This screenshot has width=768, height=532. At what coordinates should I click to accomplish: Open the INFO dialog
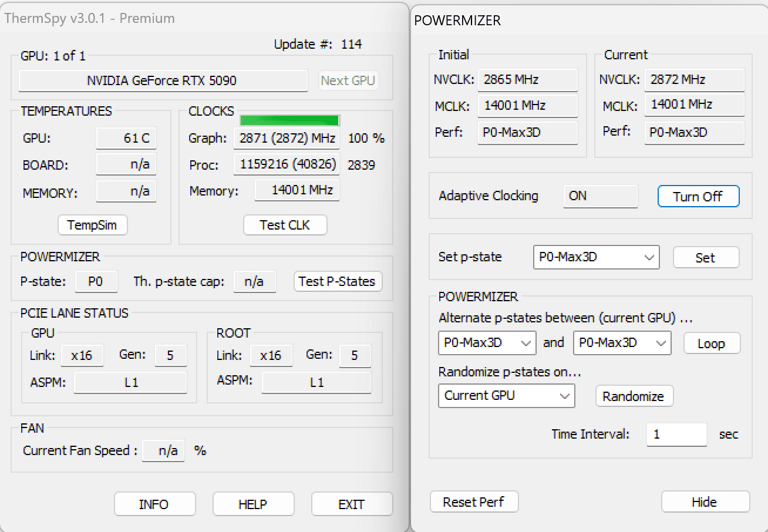tap(154, 504)
